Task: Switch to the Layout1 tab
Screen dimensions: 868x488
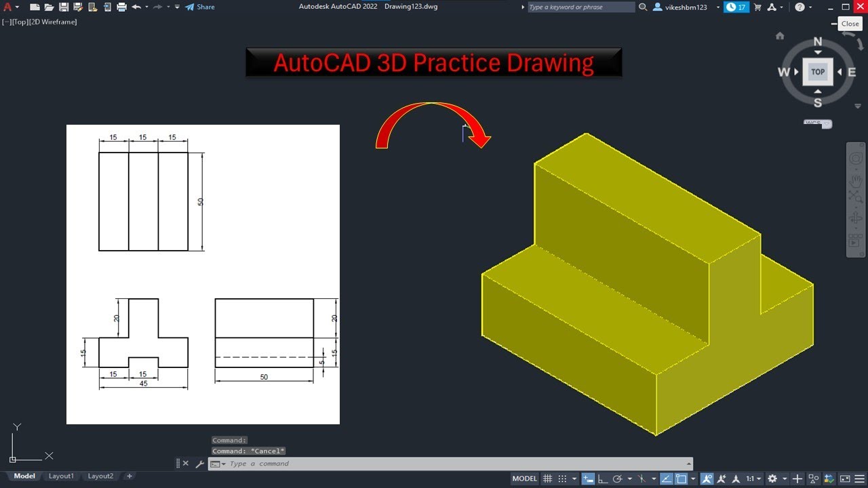Action: [x=61, y=476]
